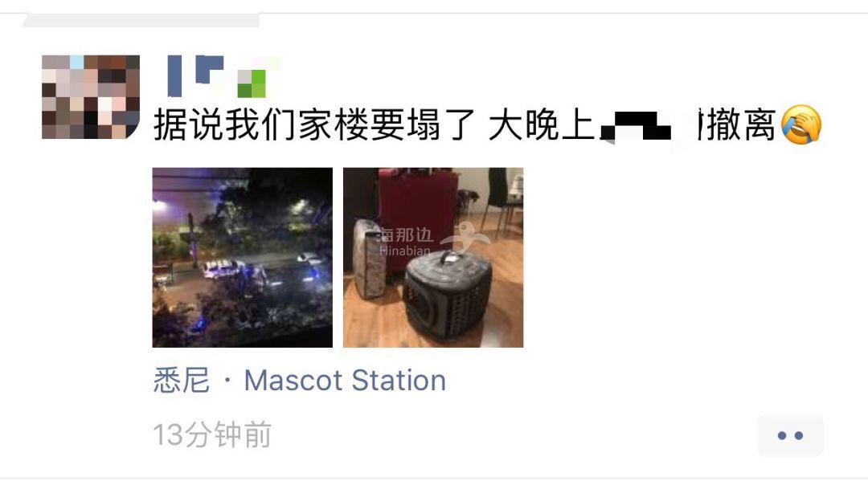Viewport: 868px width, 481px height.
Task: Tap the two-dot comment and like button
Action: tap(790, 436)
